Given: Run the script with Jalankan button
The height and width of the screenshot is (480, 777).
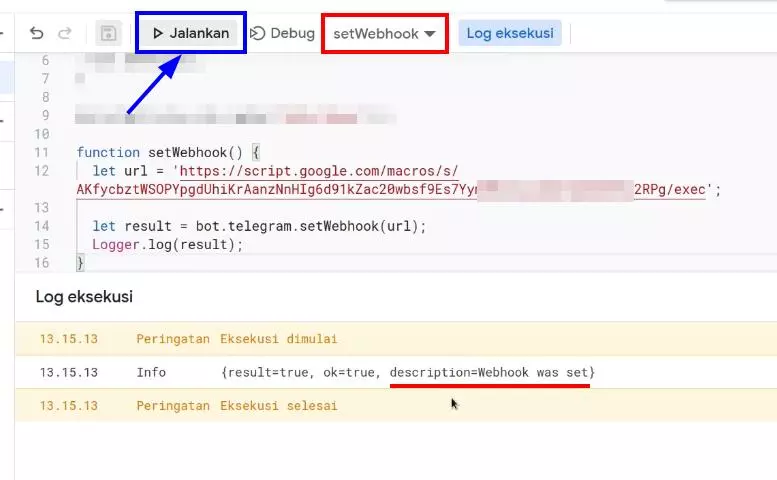Looking at the screenshot, I should click(190, 33).
